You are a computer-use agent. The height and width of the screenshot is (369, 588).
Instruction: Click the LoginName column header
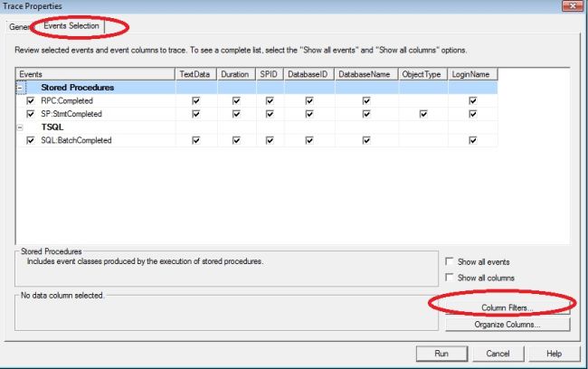coord(473,74)
